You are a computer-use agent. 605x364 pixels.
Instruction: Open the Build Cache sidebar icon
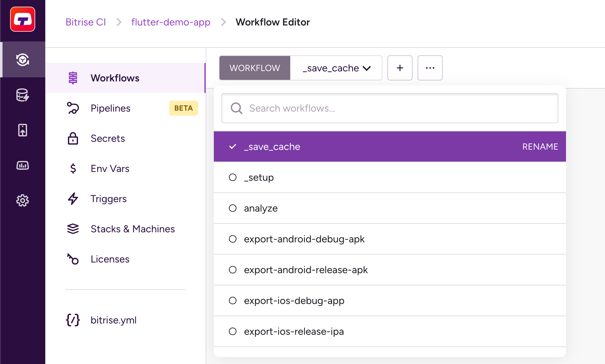(x=22, y=95)
